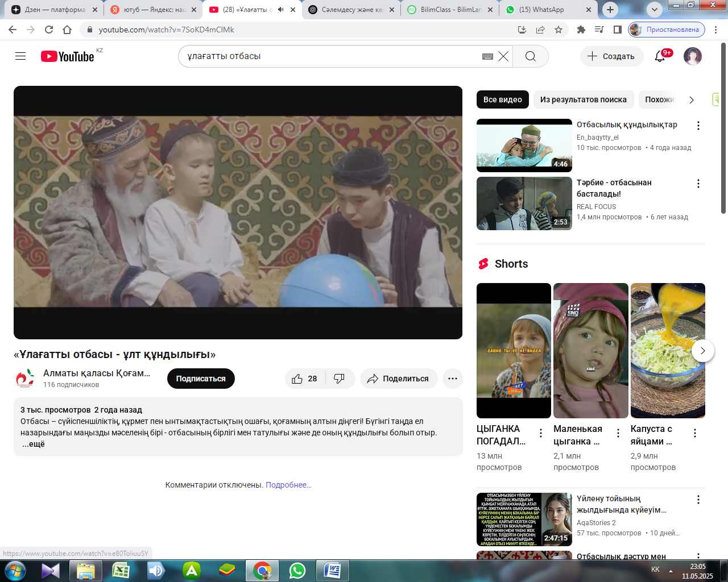This screenshot has width=728, height=582.
Task: Open Алматы қаласы channel avatar
Action: point(25,379)
